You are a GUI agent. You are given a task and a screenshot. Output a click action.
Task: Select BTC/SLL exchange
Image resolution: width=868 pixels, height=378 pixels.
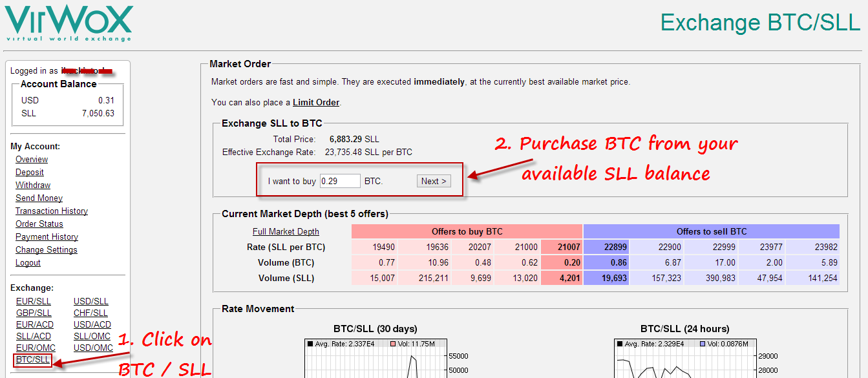point(33,360)
